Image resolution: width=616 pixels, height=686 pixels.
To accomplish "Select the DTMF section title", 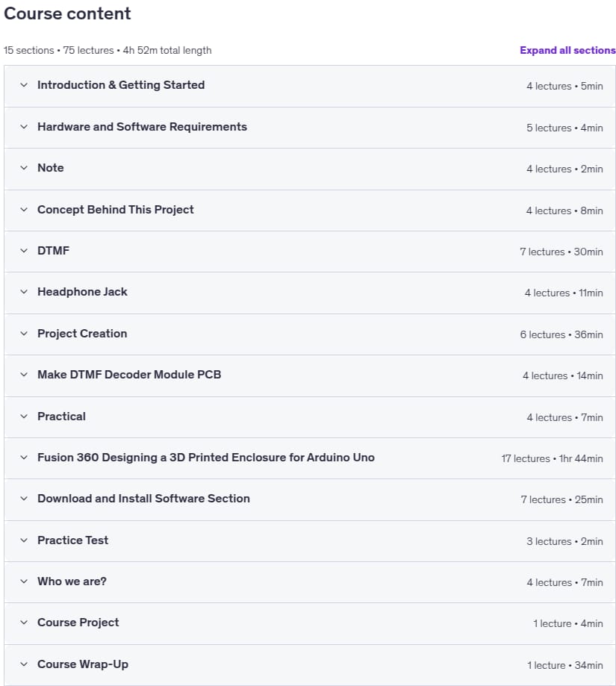I will coord(53,251).
